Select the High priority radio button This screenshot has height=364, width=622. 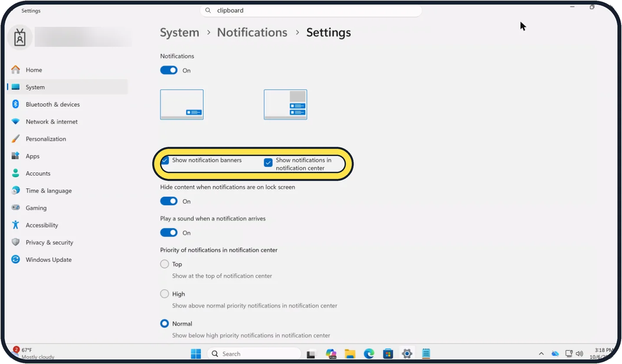[164, 294]
